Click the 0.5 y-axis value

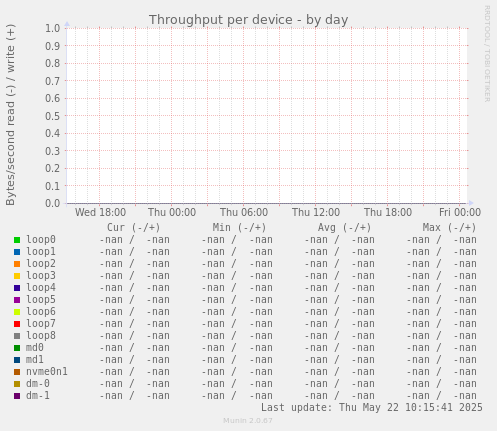53,116
